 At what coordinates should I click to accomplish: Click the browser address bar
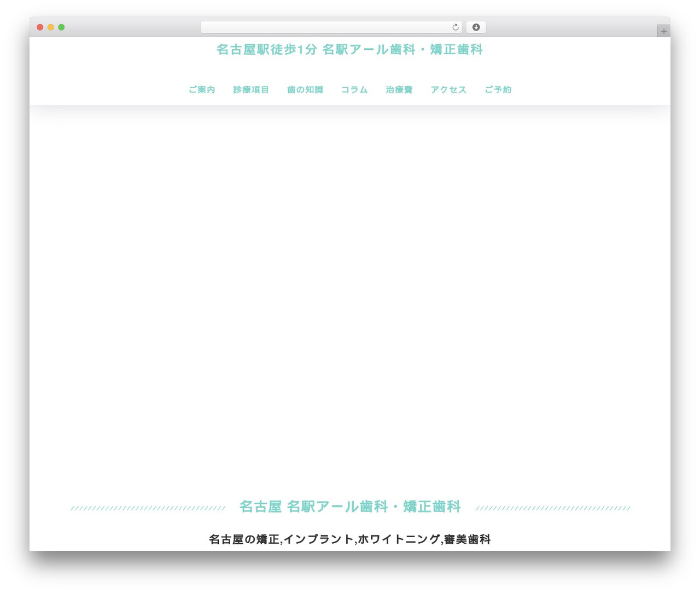pos(331,27)
